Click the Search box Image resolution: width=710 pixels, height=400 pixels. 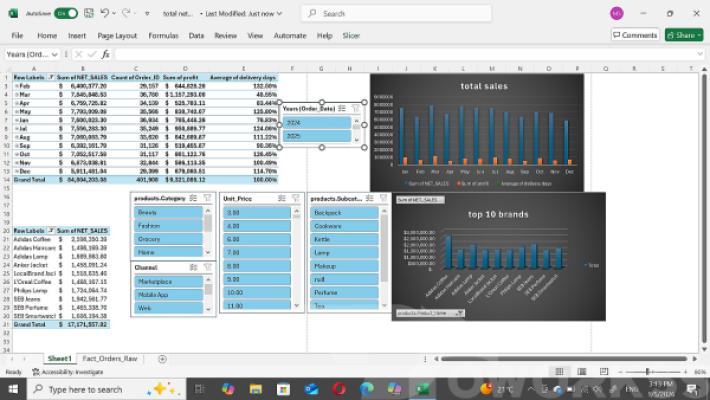tap(396, 14)
